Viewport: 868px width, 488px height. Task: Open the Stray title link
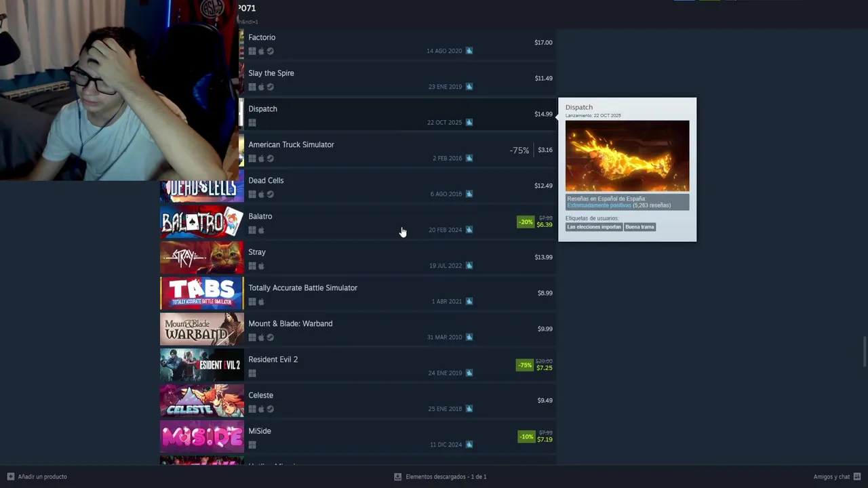[x=257, y=252]
